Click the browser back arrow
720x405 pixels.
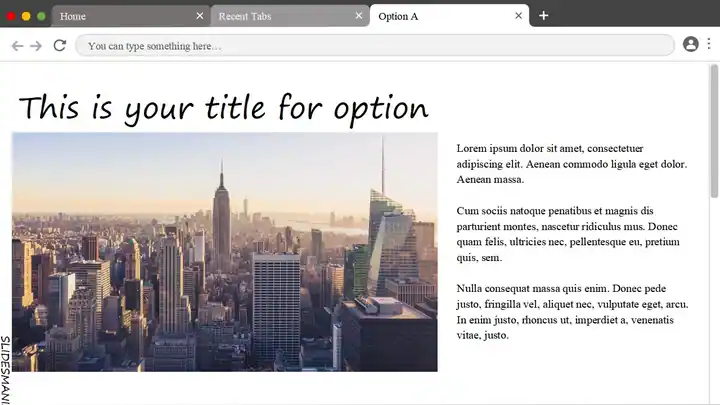click(17, 46)
